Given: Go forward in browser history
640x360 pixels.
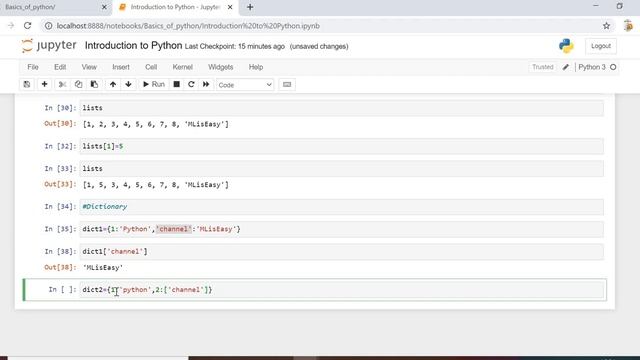Looking at the screenshot, I should tap(11, 26).
